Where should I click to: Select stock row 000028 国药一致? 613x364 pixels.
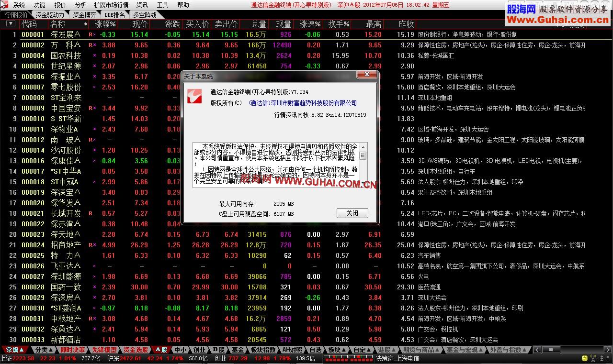(306, 287)
